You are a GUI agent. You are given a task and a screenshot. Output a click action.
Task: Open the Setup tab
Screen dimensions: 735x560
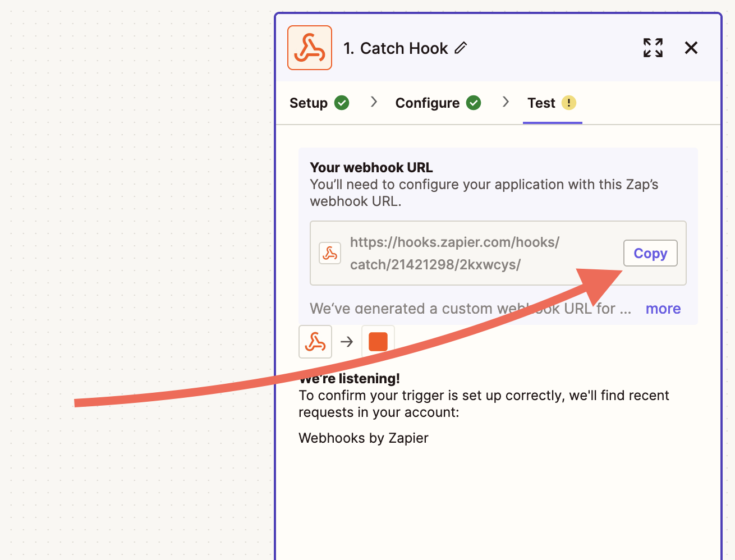point(309,103)
